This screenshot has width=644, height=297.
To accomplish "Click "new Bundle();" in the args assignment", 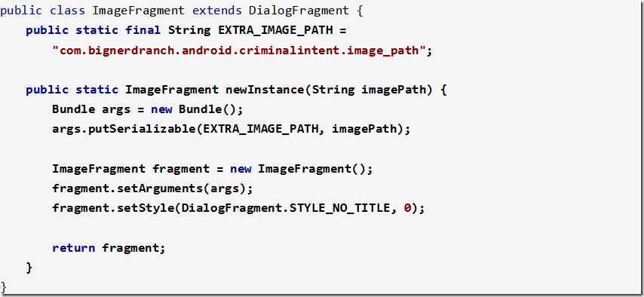I will [197, 110].
